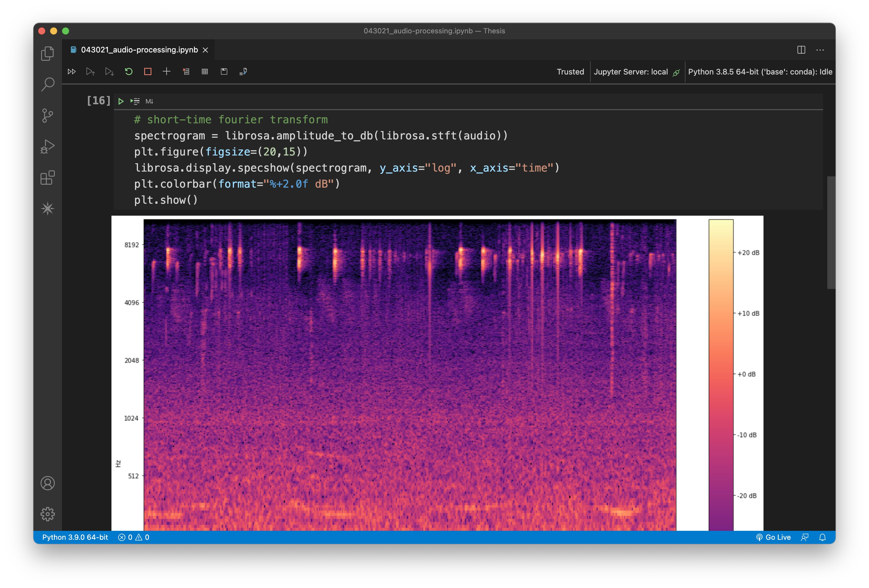Open the Extensions view
The height and width of the screenshot is (588, 869).
coord(47,178)
